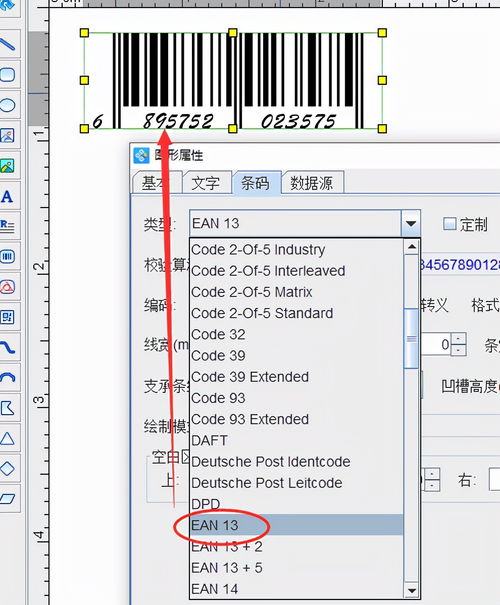Image resolution: width=500 pixels, height=605 pixels.
Task: Switch to the 数据源 tab
Action: pyautogui.click(x=312, y=183)
